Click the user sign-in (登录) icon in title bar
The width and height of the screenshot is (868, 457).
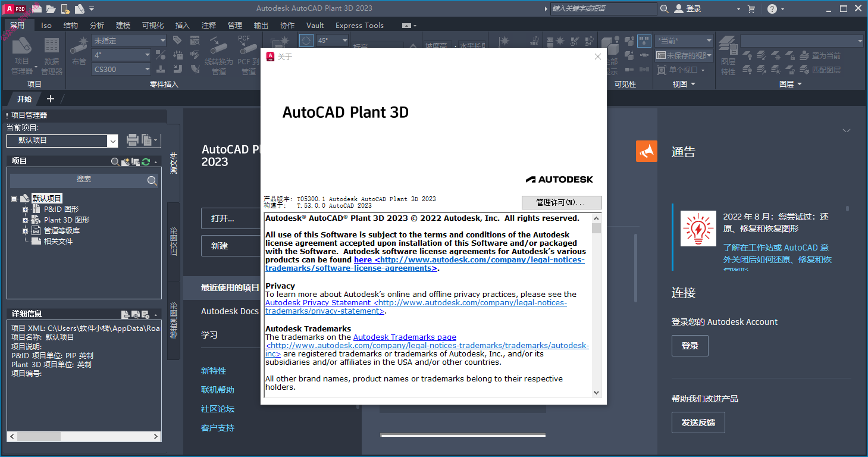coord(679,8)
